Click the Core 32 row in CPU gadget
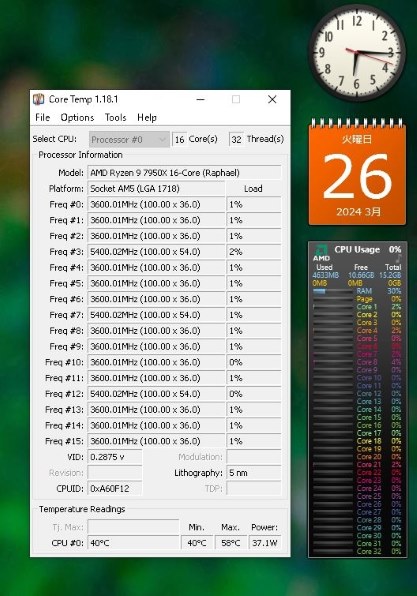 coord(357,551)
